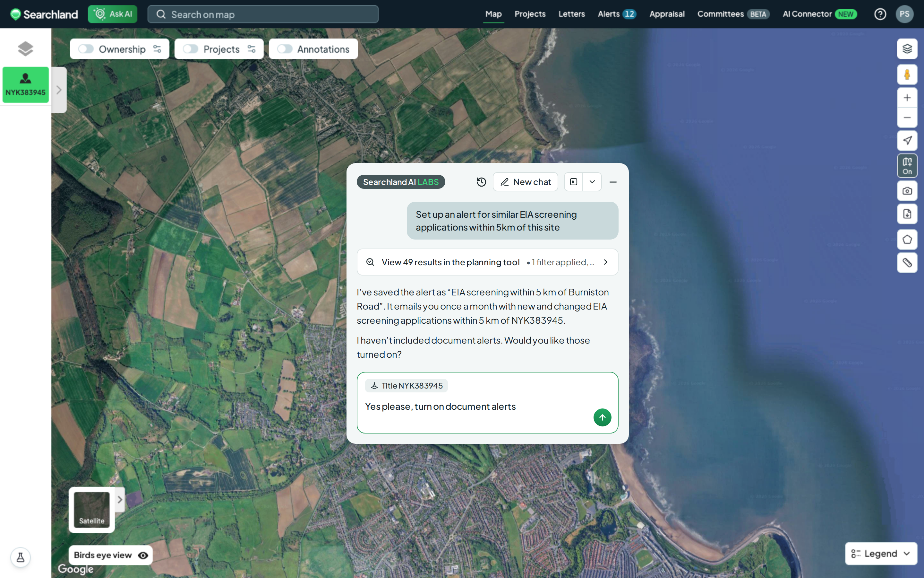
Task: Zoom in the map with plus button
Action: coord(907,98)
